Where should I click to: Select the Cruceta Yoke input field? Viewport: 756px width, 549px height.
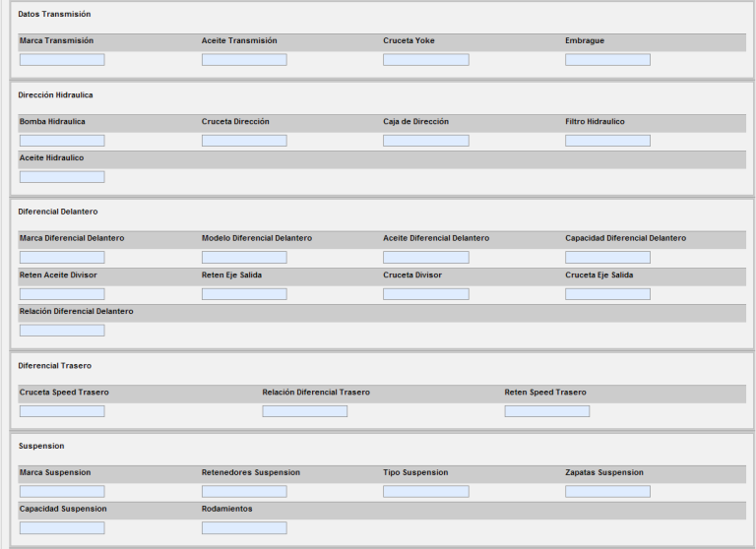click(x=425, y=60)
